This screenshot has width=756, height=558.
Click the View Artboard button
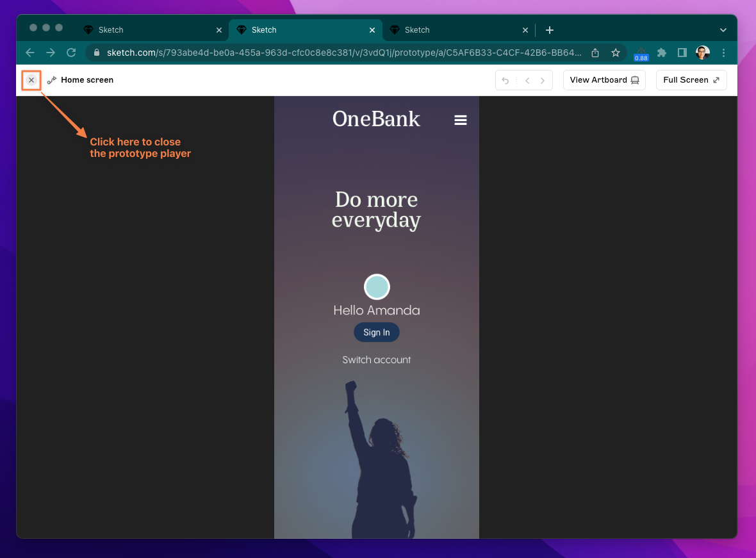point(604,80)
